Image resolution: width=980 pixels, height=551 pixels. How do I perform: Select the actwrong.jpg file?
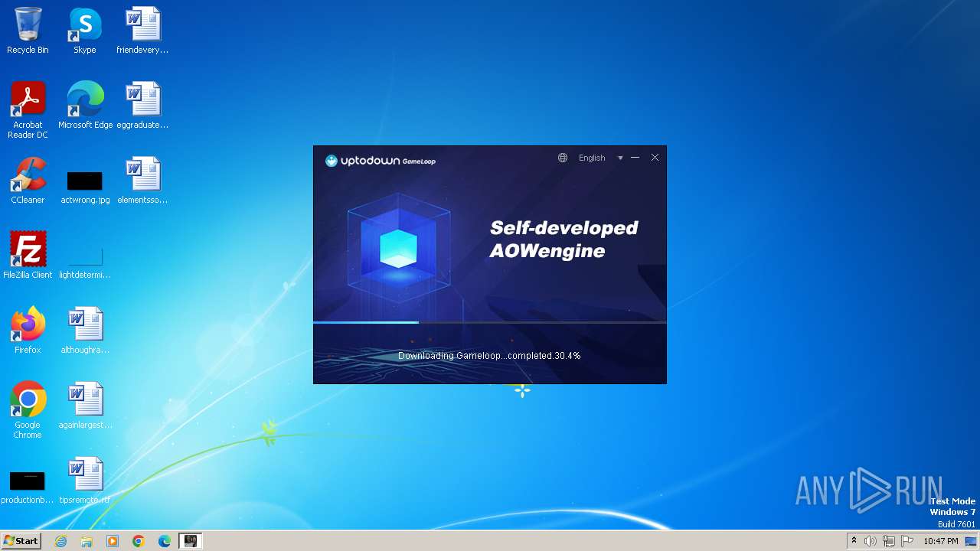coord(85,187)
